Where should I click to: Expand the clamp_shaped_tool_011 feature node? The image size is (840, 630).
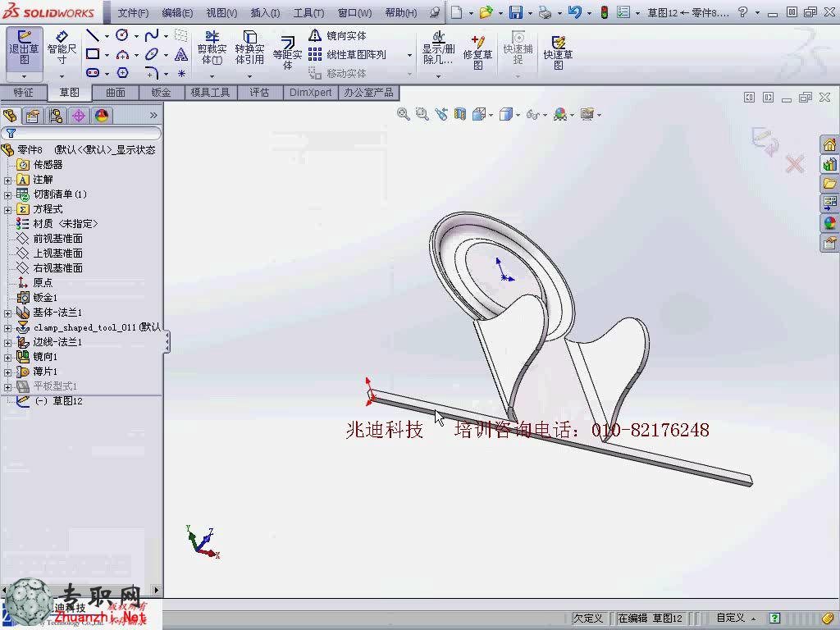[7, 328]
